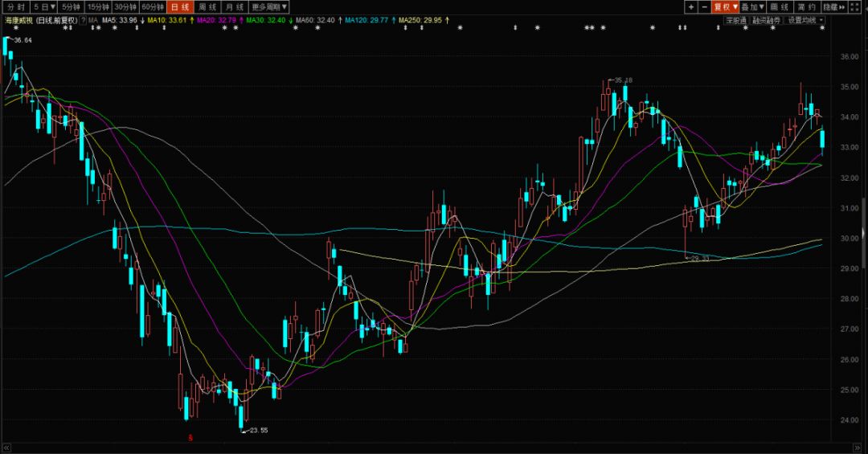Open the 复权 adjustment dropdown
The width and height of the screenshot is (868, 454).
[725, 7]
